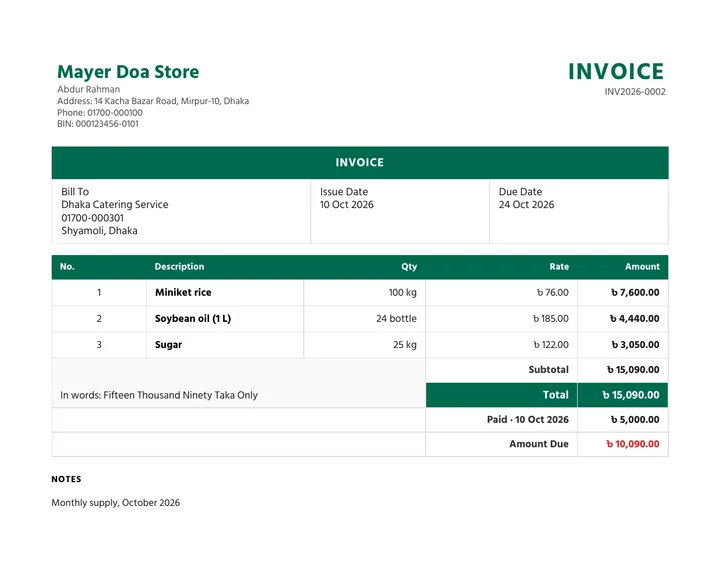Select the note Monthly supply, October 2026
The image size is (720, 581).
point(116,503)
